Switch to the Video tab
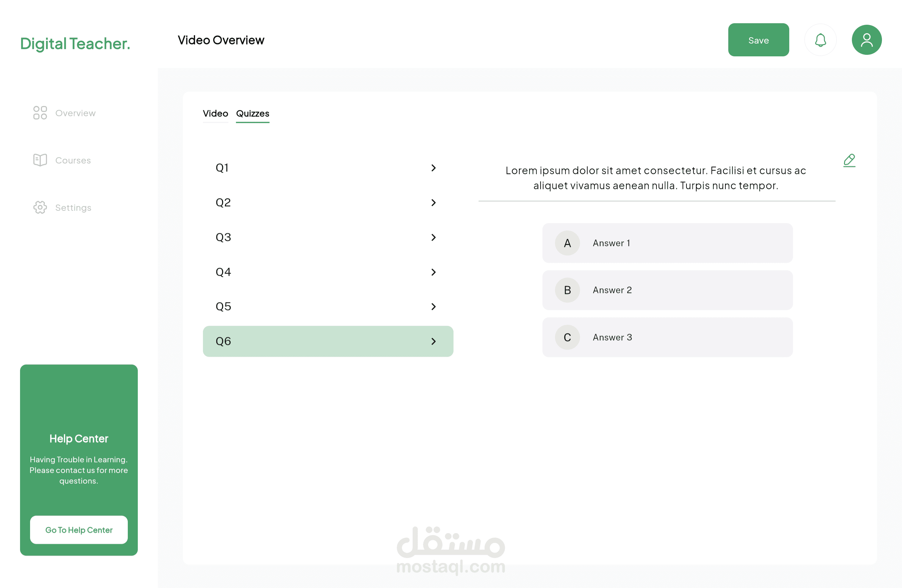Viewport: 902px width, 588px height. pyautogui.click(x=215, y=114)
